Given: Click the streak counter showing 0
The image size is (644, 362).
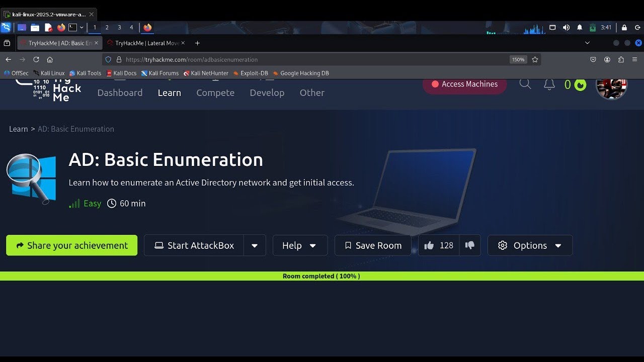Looking at the screenshot, I should coord(575,85).
